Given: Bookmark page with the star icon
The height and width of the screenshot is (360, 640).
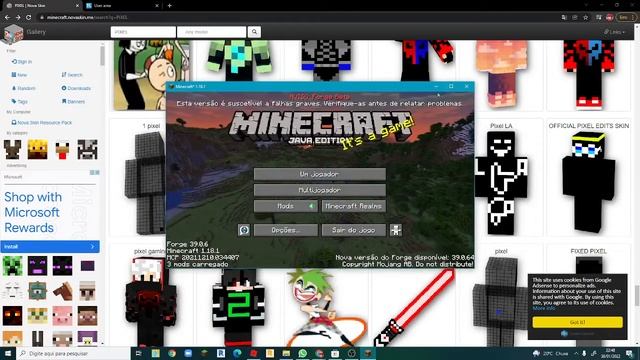Looking at the screenshot, I should point(586,18).
